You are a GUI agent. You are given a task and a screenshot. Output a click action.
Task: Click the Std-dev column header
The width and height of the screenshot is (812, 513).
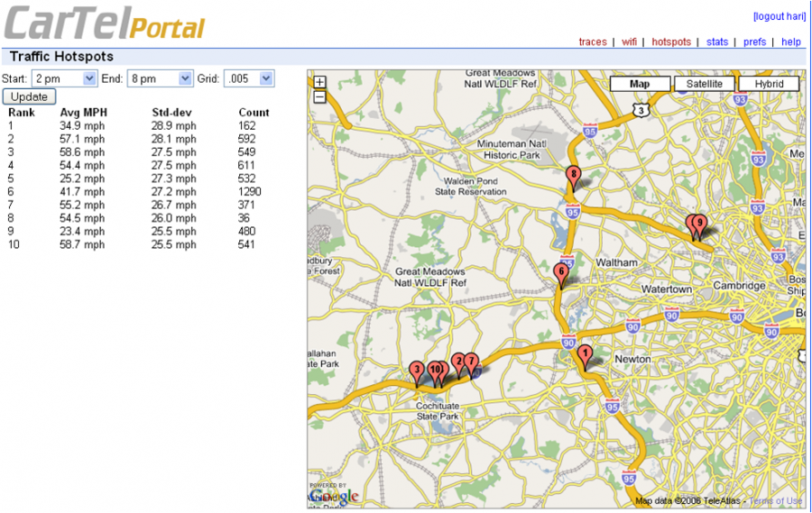click(x=172, y=113)
